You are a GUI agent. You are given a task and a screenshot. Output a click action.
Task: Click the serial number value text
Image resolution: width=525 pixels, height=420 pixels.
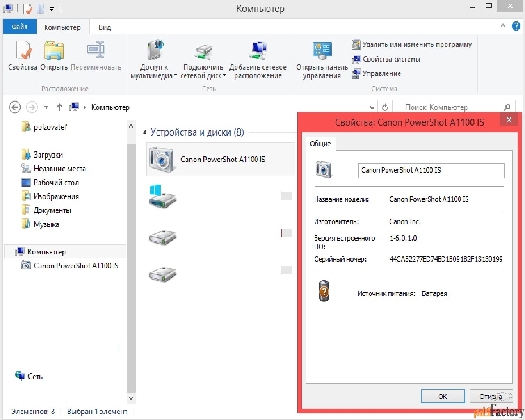pyautogui.click(x=446, y=259)
